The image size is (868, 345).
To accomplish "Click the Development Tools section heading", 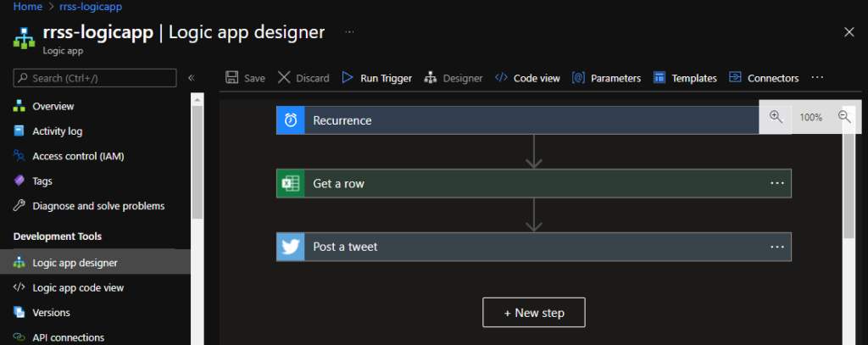I will click(x=58, y=236).
